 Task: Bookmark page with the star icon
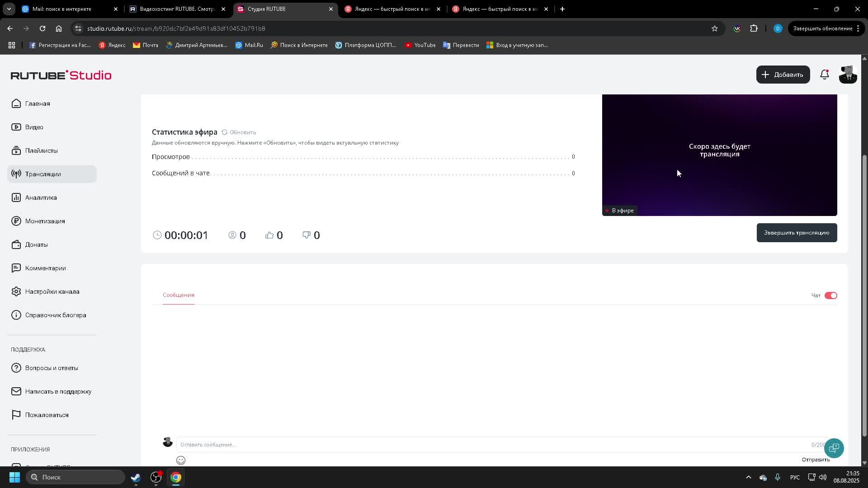pos(714,28)
